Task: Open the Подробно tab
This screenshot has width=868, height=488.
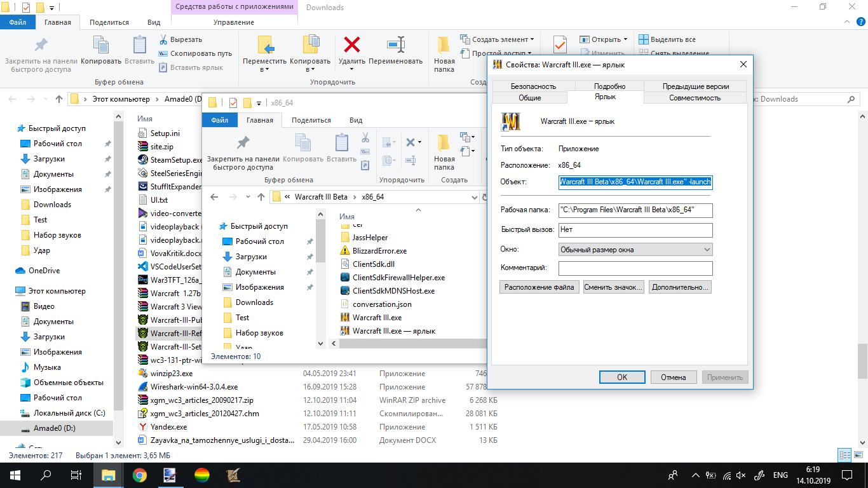Action: [609, 86]
